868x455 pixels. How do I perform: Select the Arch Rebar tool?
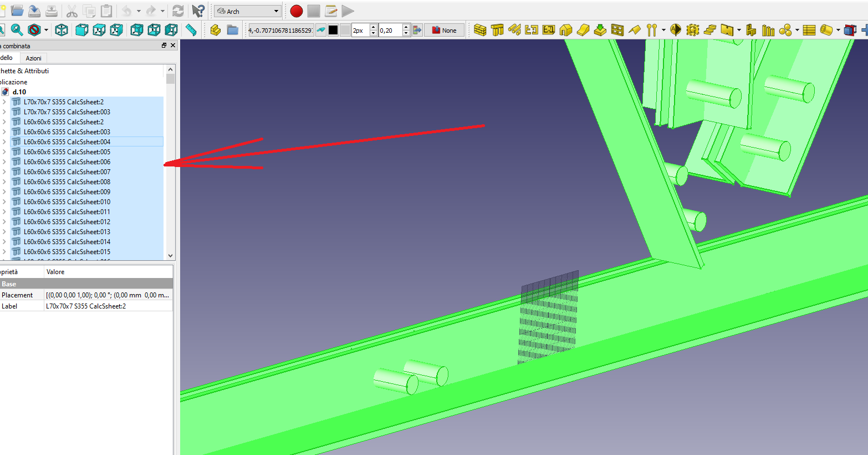514,30
